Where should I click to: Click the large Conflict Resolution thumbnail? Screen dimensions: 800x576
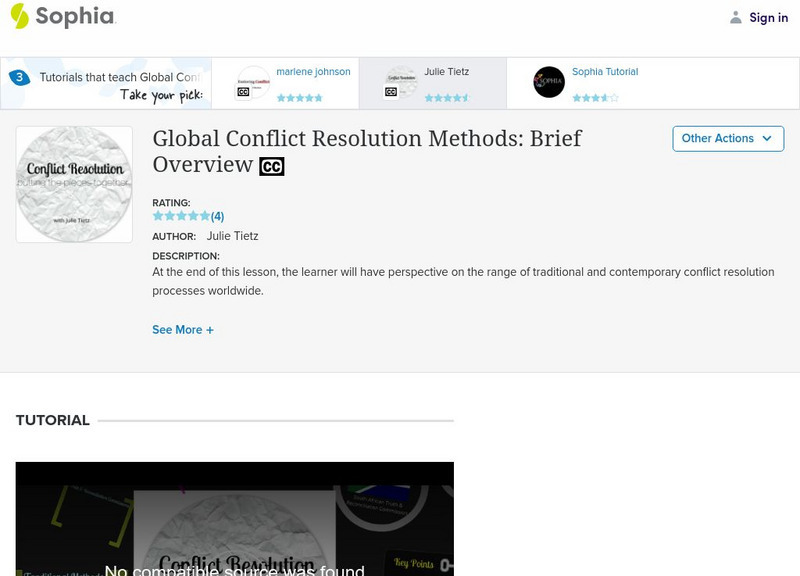(x=74, y=184)
